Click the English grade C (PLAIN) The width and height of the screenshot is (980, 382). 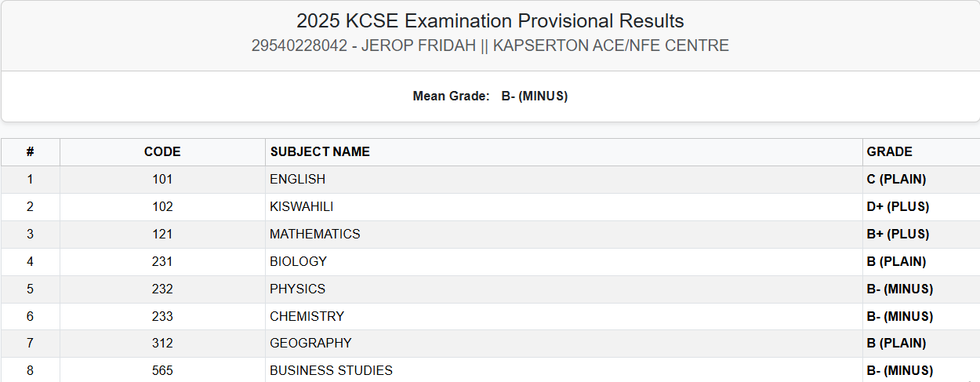[896, 180]
